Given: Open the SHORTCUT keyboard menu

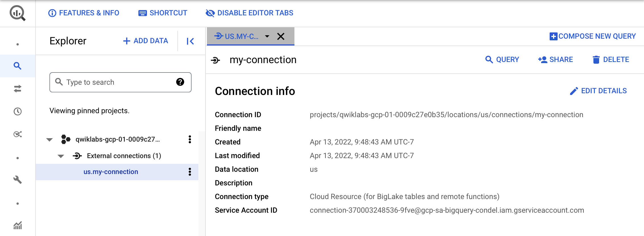Looking at the screenshot, I should coord(163,13).
